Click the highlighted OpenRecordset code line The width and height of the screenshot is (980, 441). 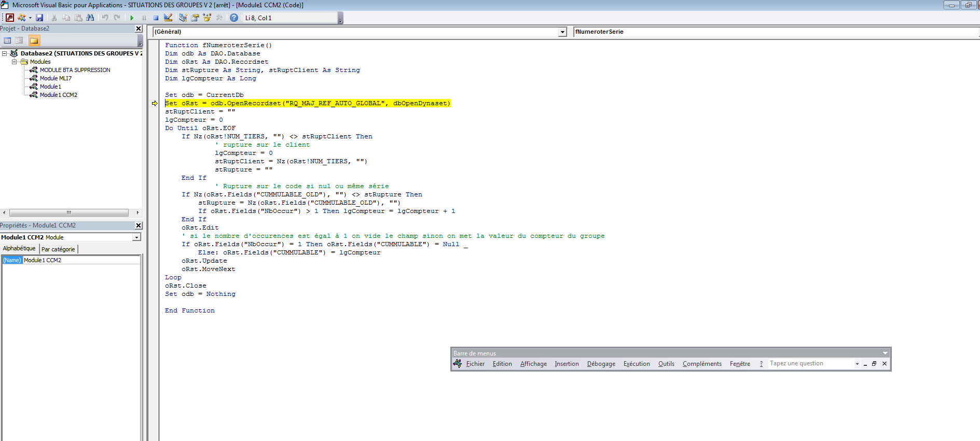(x=308, y=103)
